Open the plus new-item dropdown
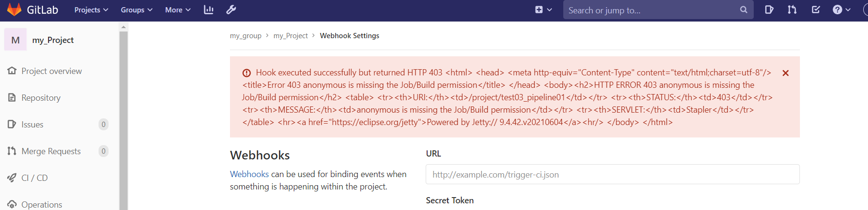This screenshot has height=210, width=868. [543, 10]
